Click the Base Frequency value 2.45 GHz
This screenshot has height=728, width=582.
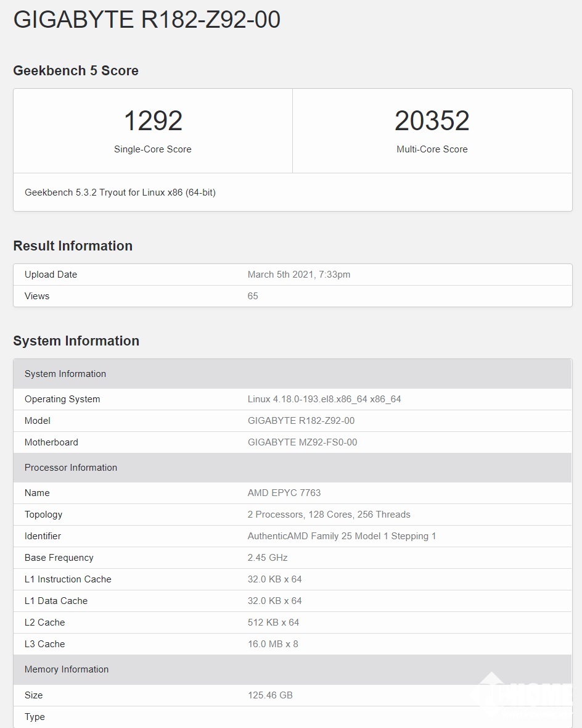click(x=268, y=558)
